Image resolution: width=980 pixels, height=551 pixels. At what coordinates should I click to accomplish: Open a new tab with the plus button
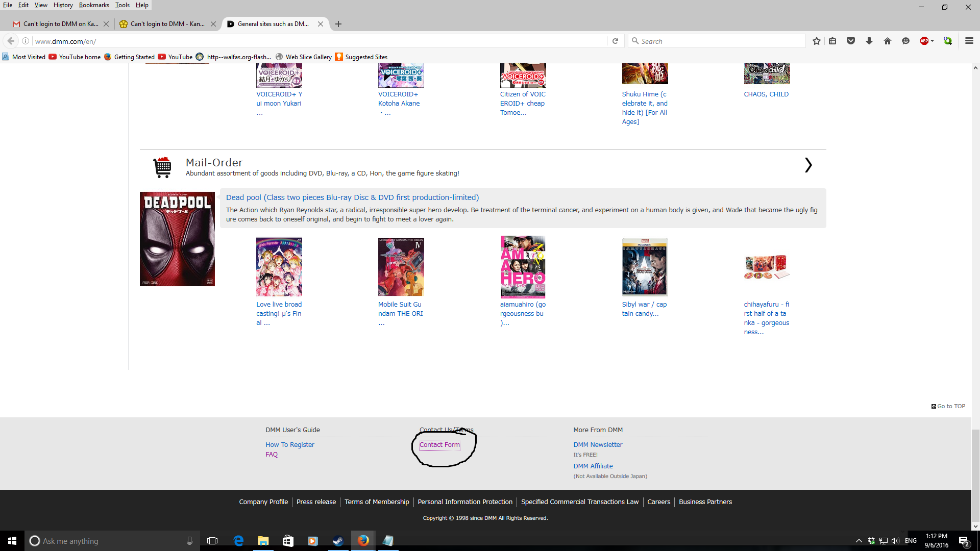pos(338,24)
